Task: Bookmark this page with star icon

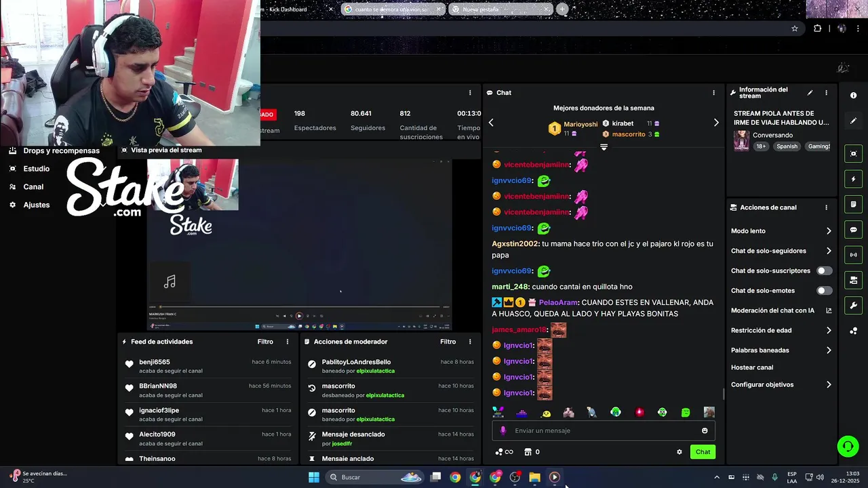Action: point(795,28)
